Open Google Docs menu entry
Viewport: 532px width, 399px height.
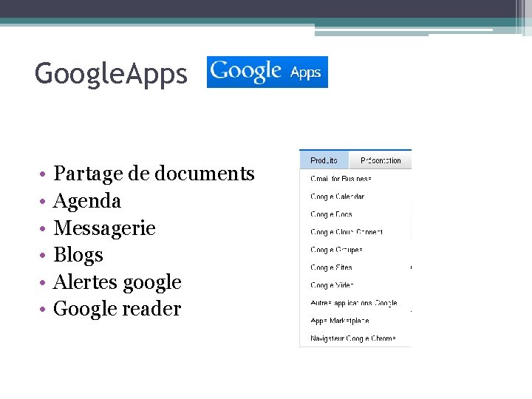click(x=331, y=214)
